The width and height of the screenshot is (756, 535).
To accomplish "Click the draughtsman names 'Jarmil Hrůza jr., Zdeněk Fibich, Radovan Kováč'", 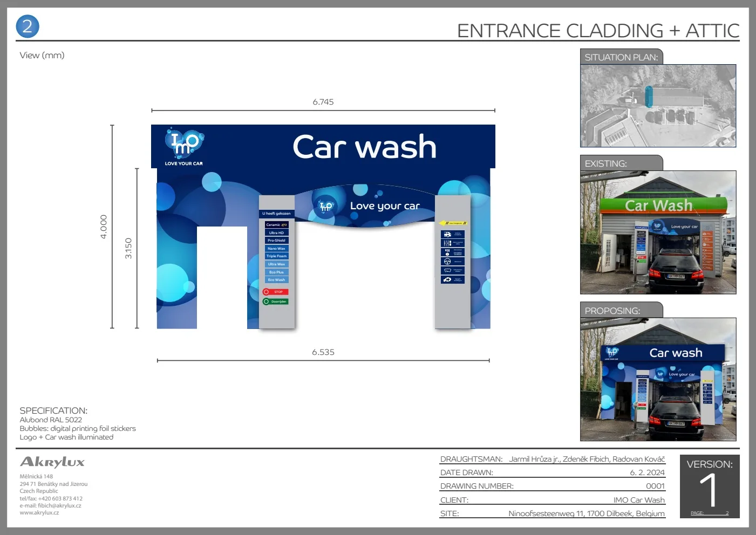I will (587, 459).
